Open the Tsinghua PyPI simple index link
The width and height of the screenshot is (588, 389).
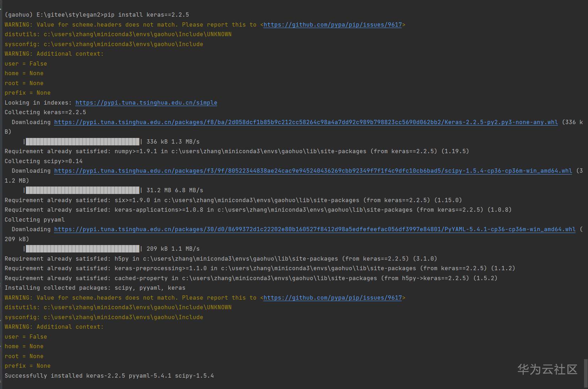pyautogui.click(x=146, y=103)
